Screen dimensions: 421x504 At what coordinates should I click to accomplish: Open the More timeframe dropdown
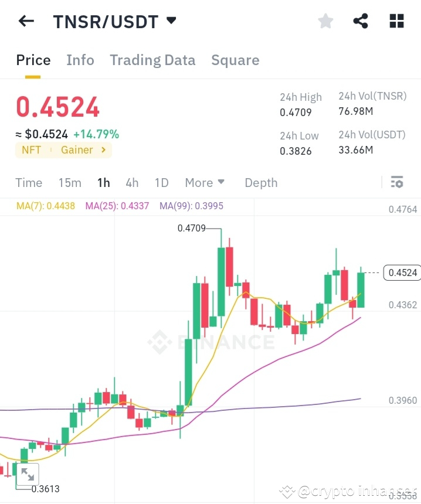205,183
